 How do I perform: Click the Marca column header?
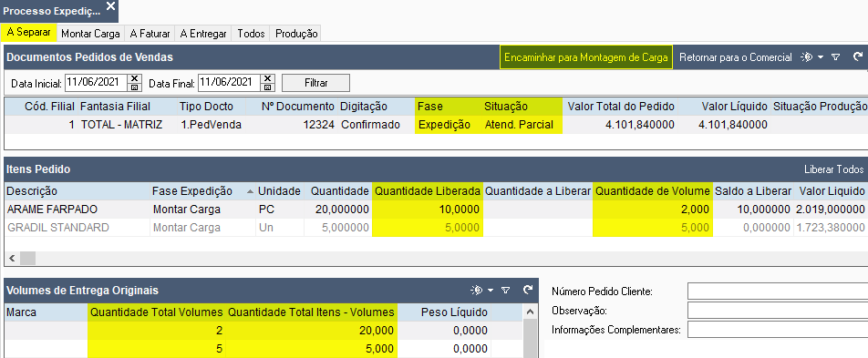[x=46, y=312]
